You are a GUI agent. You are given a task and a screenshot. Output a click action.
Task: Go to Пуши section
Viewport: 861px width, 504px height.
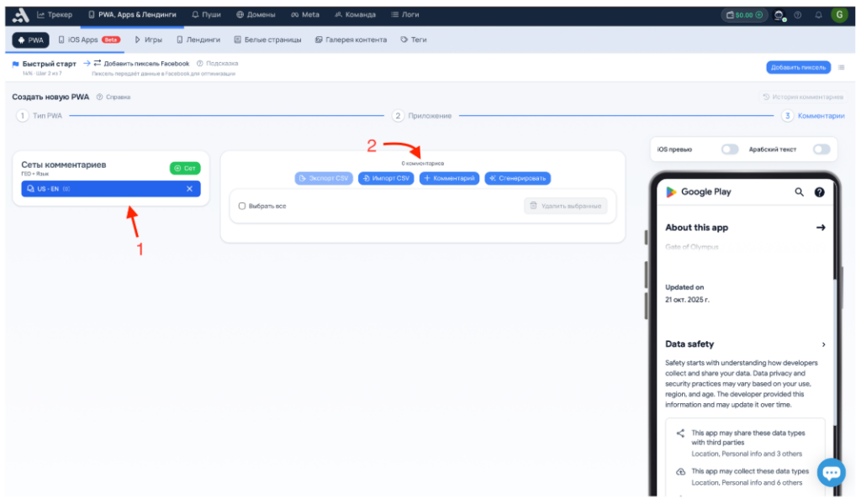[x=206, y=15]
